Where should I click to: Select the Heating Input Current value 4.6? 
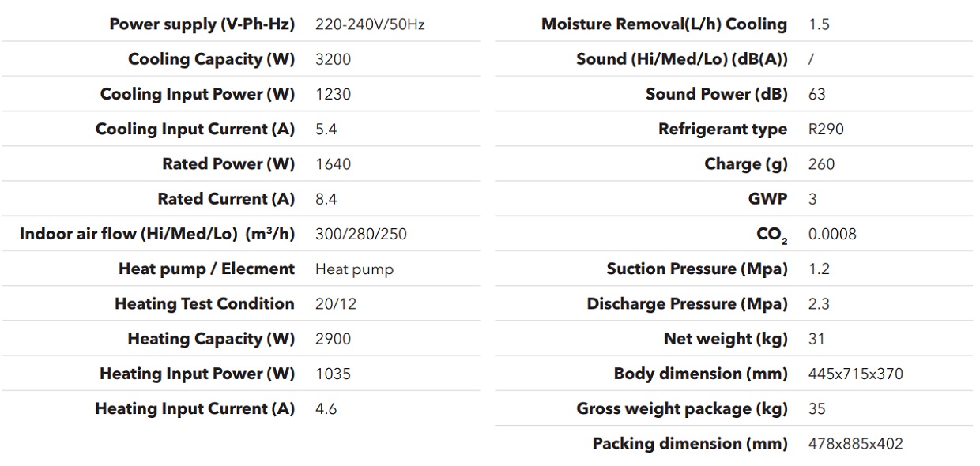[326, 409]
